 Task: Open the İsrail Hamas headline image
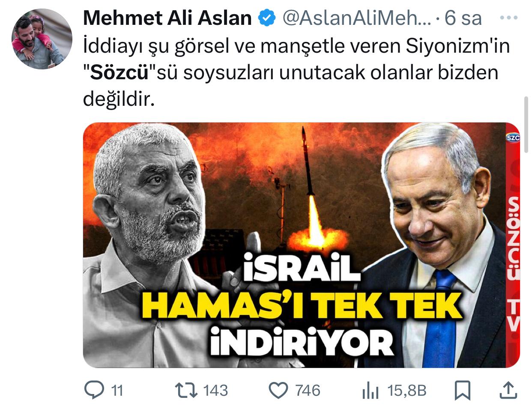pos(301,245)
